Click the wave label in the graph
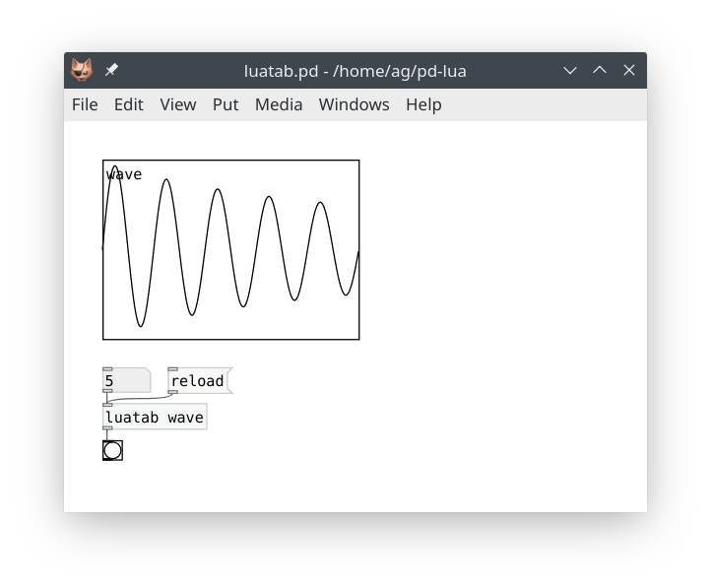The width and height of the screenshot is (711, 588). (125, 174)
